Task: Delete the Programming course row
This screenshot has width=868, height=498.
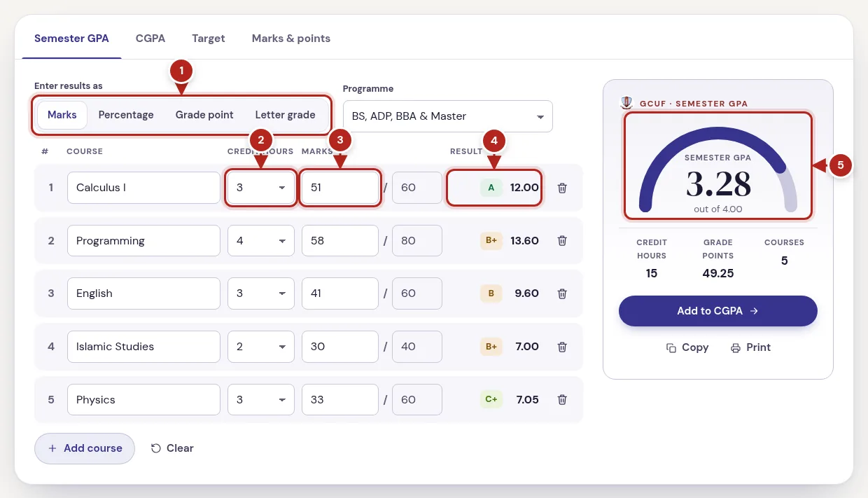Action: click(x=561, y=241)
